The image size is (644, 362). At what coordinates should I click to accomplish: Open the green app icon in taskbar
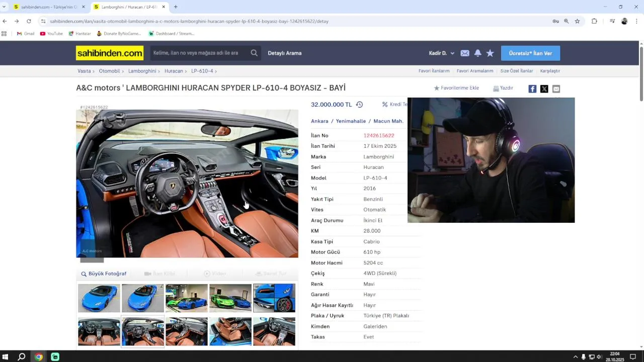pos(55,357)
